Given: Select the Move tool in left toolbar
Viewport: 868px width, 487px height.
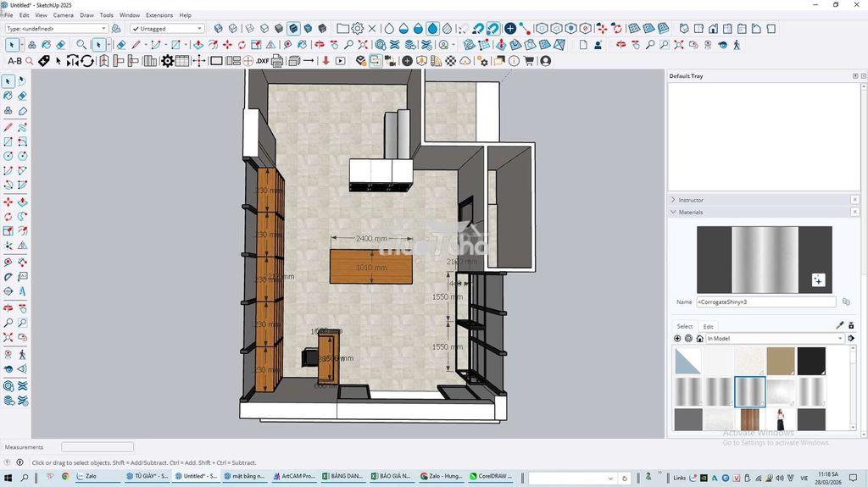Looking at the screenshot, I should click(x=8, y=202).
